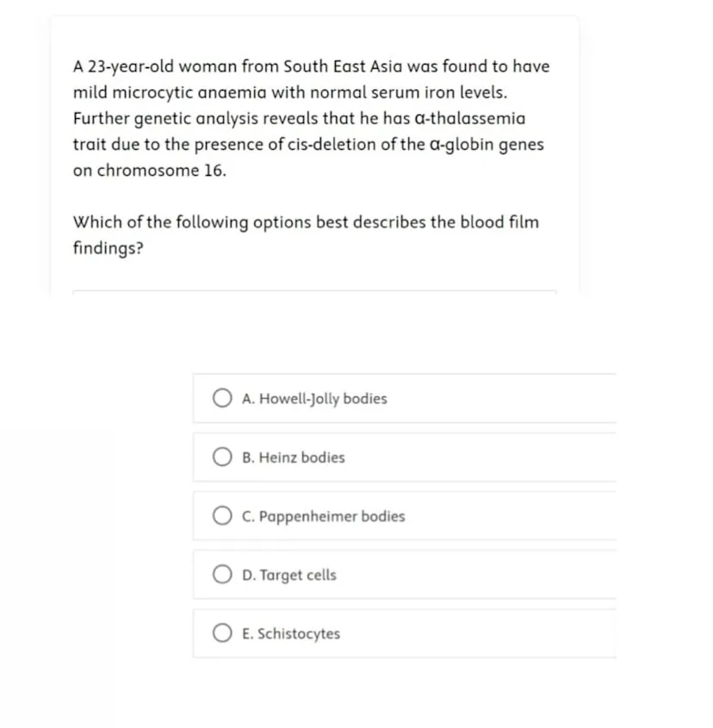Click the radio circle beside Schistocytes
This screenshot has width=713, height=728.
coord(222,632)
